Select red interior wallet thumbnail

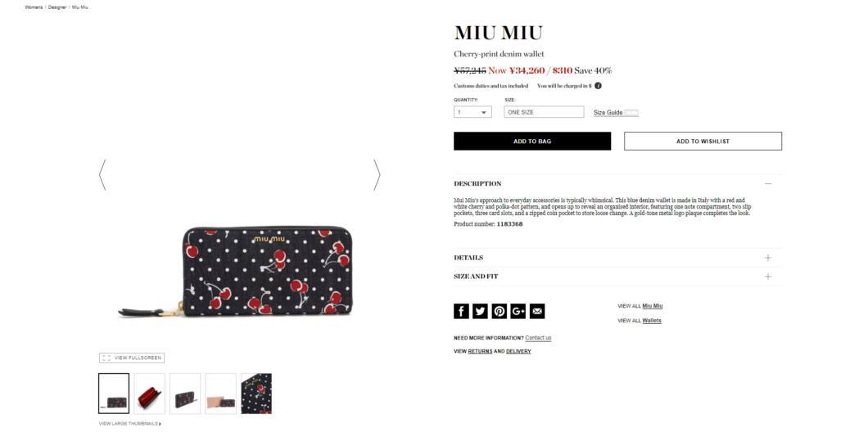150,394
